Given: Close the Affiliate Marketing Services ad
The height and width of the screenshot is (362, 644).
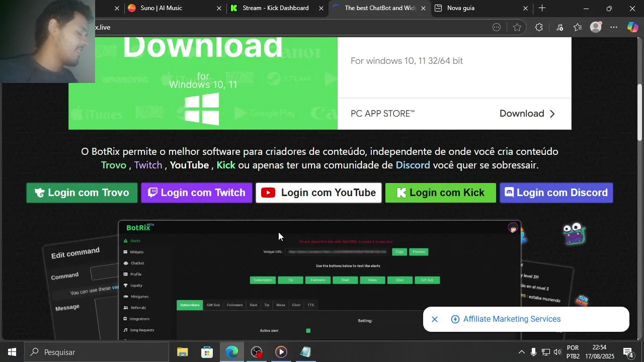Looking at the screenshot, I should 435,319.
